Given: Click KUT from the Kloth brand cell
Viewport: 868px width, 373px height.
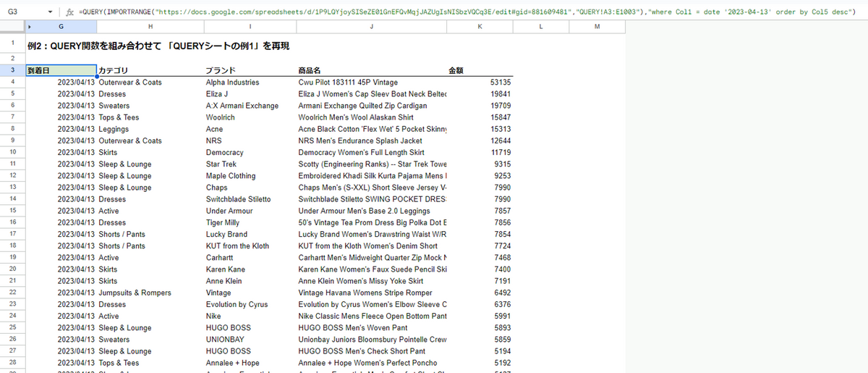Looking at the screenshot, I should point(250,246).
